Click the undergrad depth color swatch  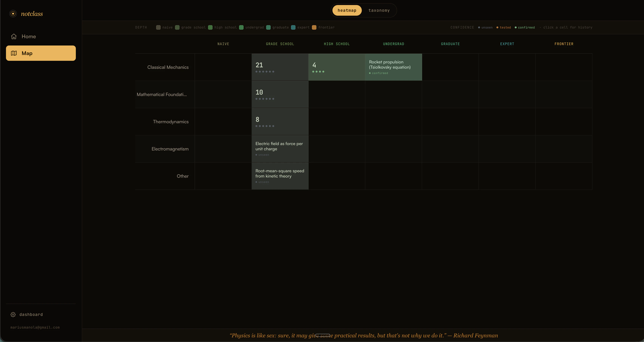pyautogui.click(x=241, y=27)
